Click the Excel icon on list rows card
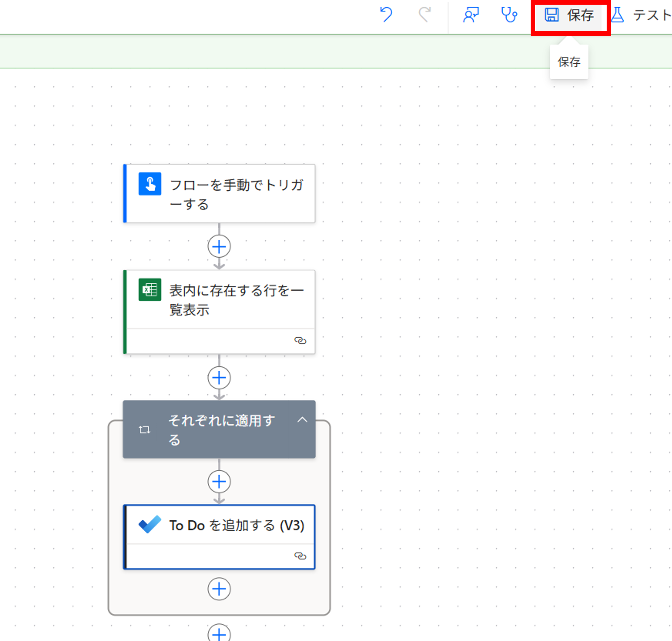 tap(150, 290)
